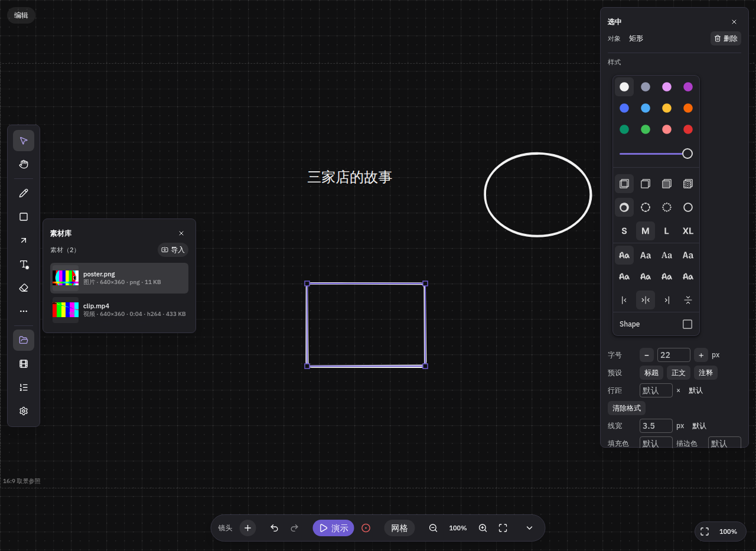Viewport: 756px width, 551px height.
Task: Open settings with the gear icon
Action: tap(24, 411)
